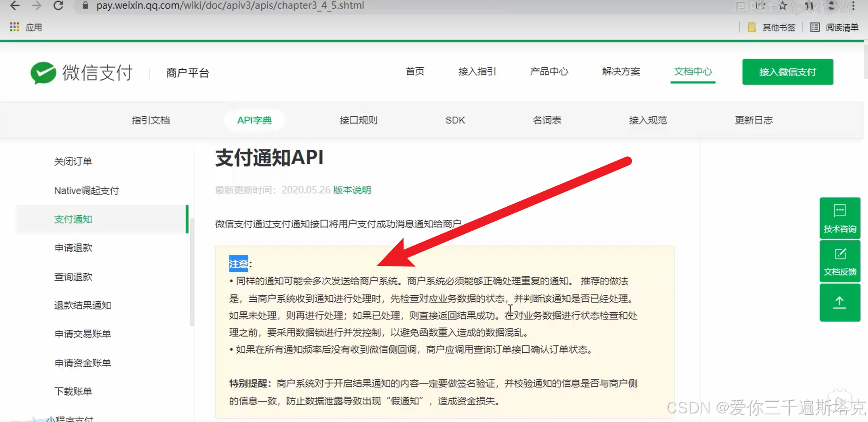Open the 版本说明 link
868x422 pixels.
point(352,190)
